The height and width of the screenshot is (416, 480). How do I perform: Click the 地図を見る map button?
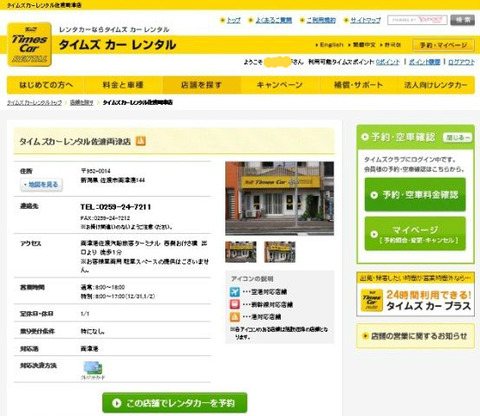pyautogui.click(x=41, y=185)
